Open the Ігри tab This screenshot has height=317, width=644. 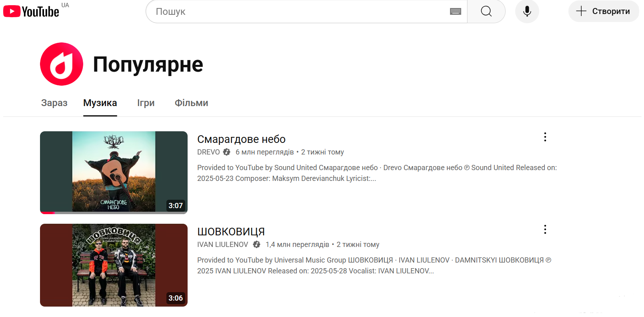[x=146, y=103]
